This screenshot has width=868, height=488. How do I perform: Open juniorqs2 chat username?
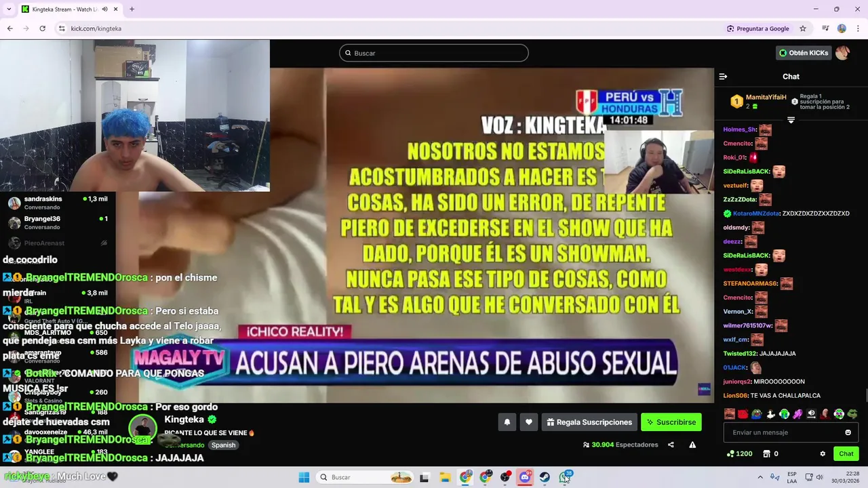(737, 382)
